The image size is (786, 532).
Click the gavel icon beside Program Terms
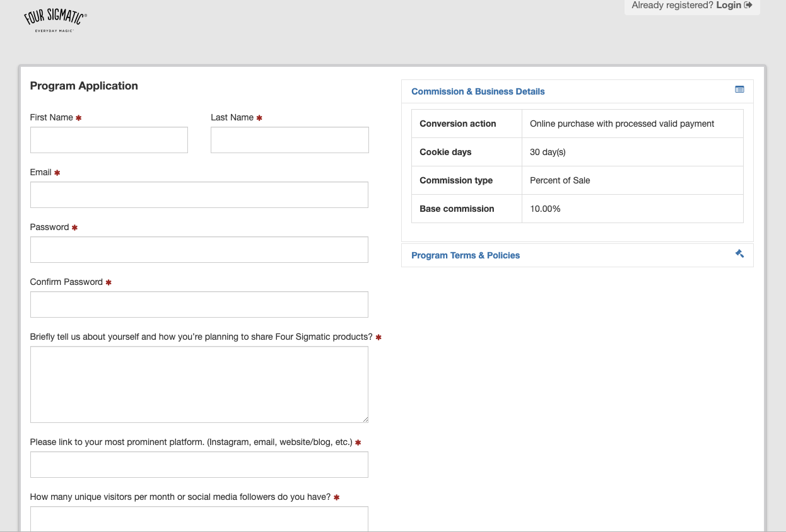739,253
